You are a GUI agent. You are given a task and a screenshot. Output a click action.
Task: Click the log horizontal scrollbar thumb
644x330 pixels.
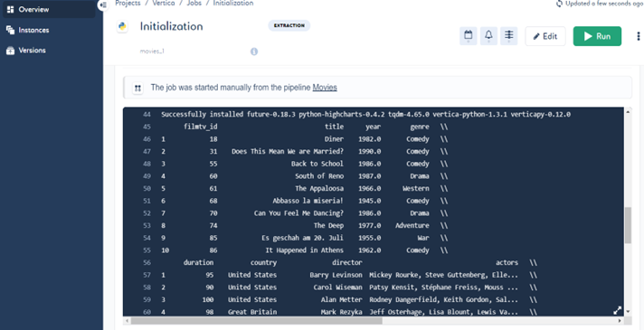tap(256, 321)
